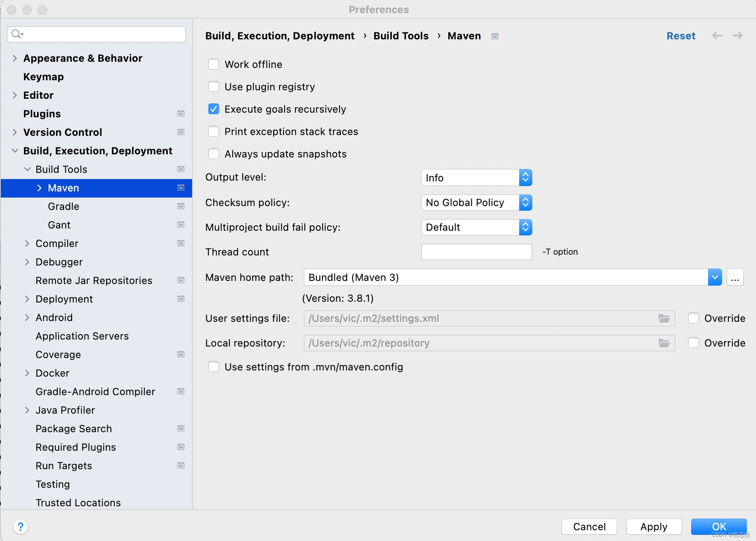Image resolution: width=756 pixels, height=541 pixels.
Task: Open the Output level dropdown
Action: click(476, 178)
